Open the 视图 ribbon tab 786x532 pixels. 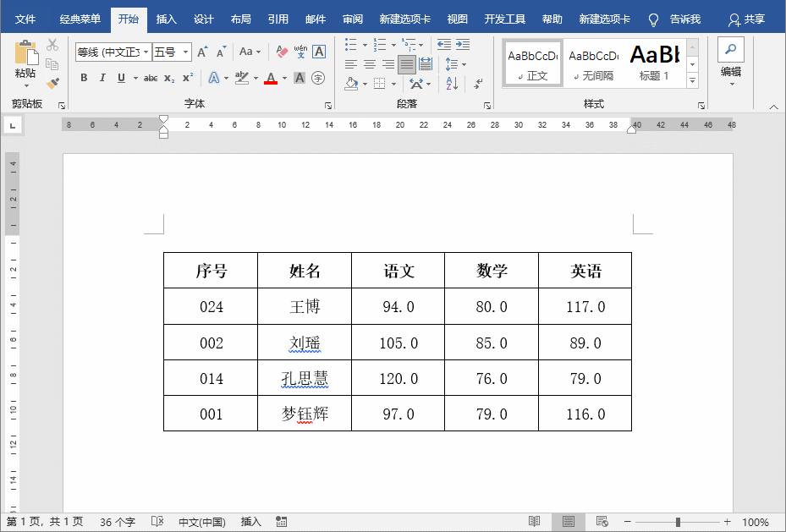457,18
